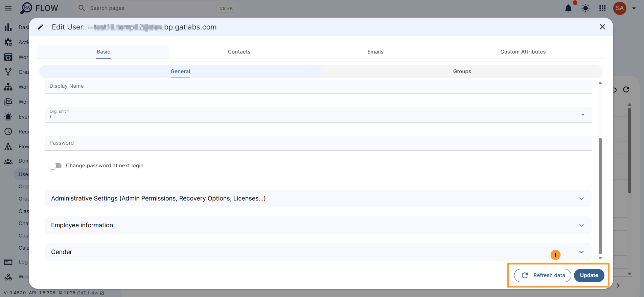Click the Flow nodes icon in sidebar

(8, 146)
